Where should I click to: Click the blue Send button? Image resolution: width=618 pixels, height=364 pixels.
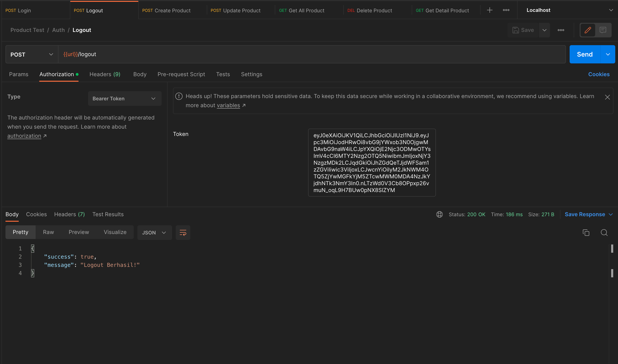584,54
